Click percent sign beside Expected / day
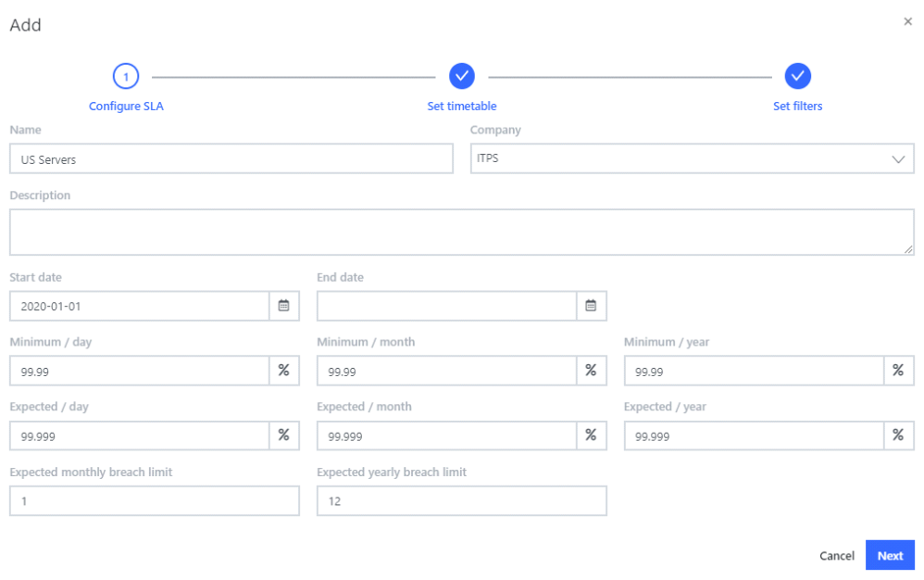924x580 pixels. [x=284, y=435]
